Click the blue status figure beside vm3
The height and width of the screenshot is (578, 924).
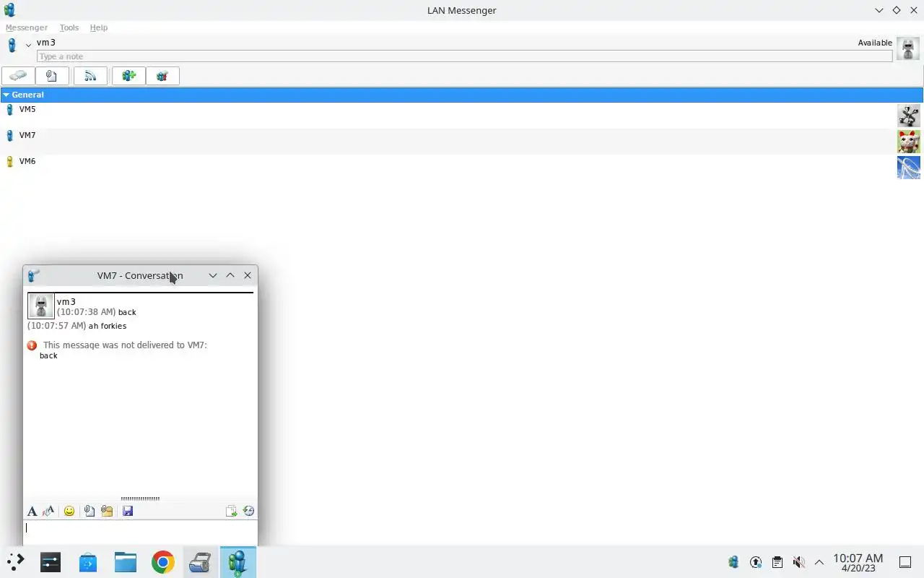[12, 46]
